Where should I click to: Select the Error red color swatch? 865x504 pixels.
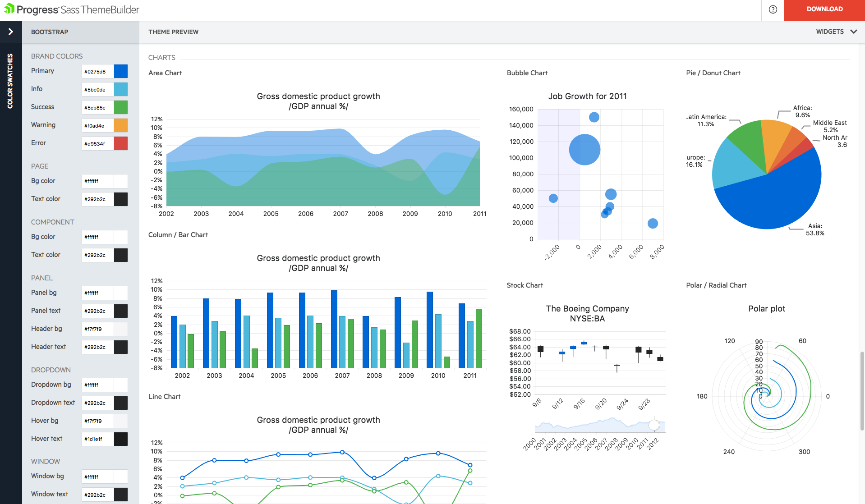coord(121,143)
